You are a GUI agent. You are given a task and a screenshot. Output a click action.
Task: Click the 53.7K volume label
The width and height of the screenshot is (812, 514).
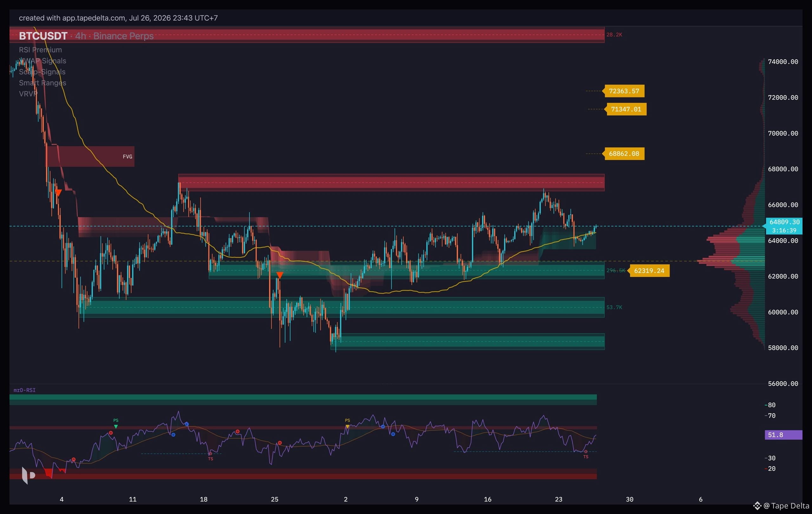click(x=614, y=307)
